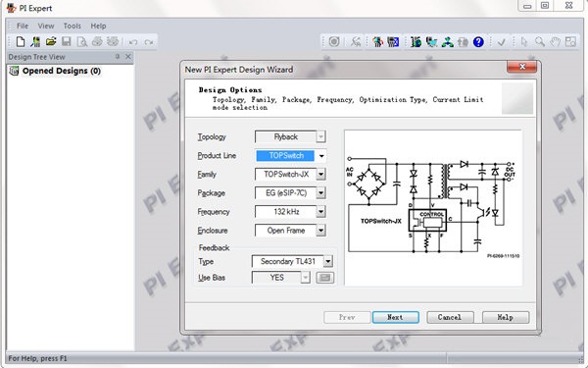The image size is (588, 368).
Task: Click the wizard Help button
Action: [x=506, y=317]
